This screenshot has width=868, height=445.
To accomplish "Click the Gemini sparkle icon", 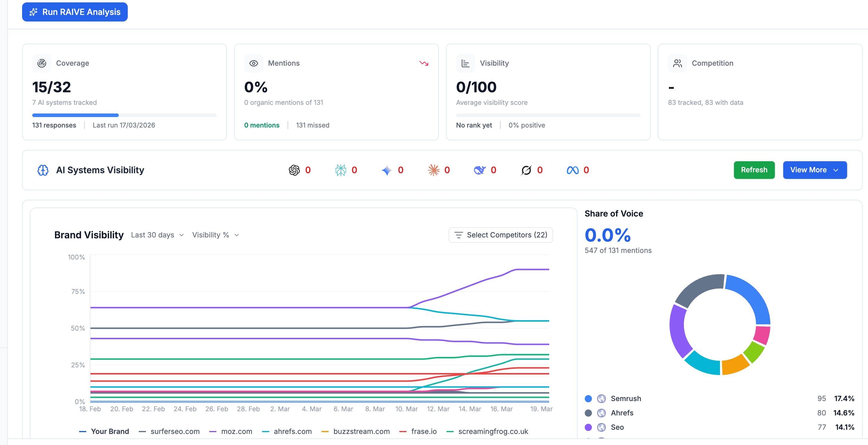I will [387, 170].
